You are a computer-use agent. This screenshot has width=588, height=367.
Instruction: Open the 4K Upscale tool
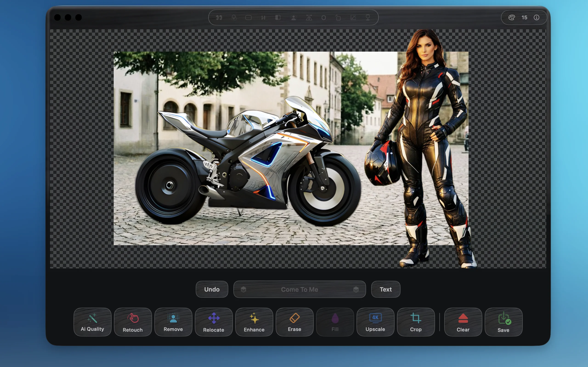point(375,322)
